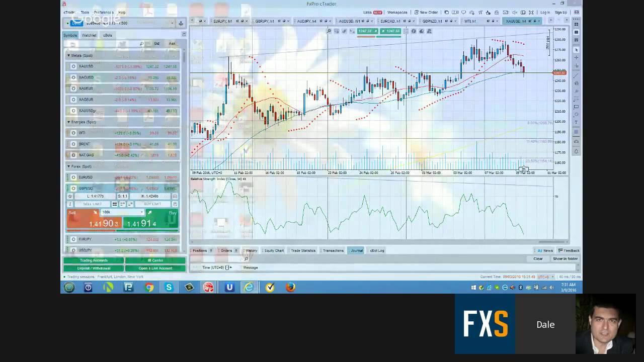Click the chart's quick buy 1247.58 button
Viewport: 644px width, 362px height.
tap(390, 31)
